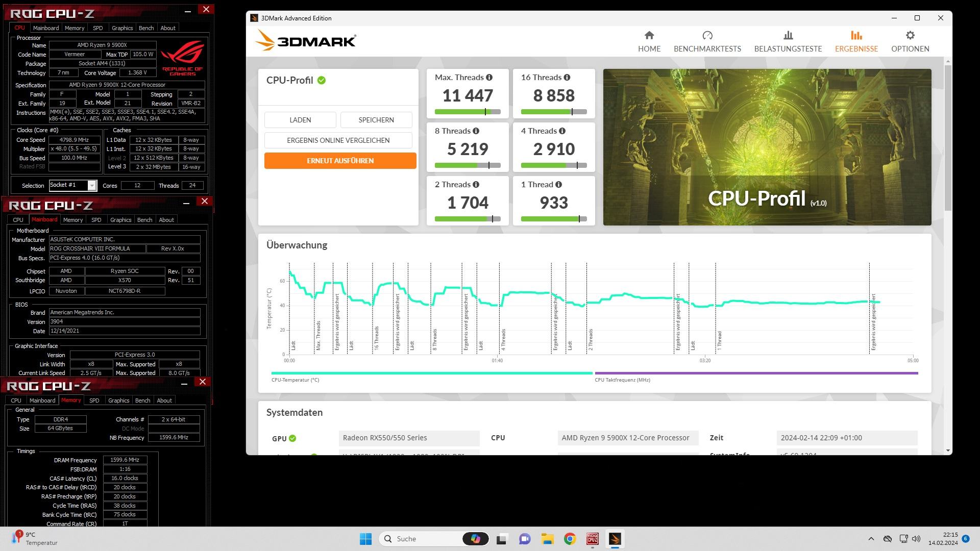Open Memory tab in top CPU-Z window

click(x=75, y=28)
